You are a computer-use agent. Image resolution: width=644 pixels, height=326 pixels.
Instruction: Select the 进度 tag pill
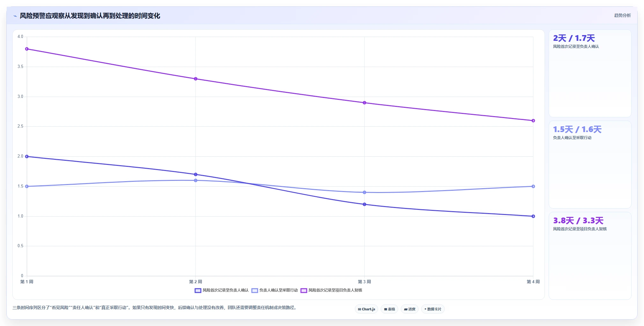[x=410, y=309]
